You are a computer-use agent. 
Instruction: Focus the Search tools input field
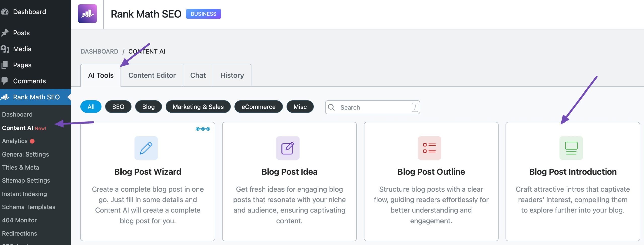pyautogui.click(x=372, y=107)
